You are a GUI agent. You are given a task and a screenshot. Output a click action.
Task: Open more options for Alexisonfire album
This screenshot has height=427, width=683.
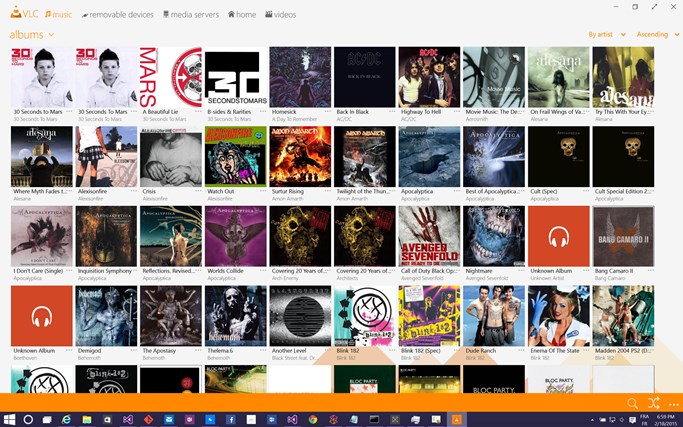click(x=134, y=191)
